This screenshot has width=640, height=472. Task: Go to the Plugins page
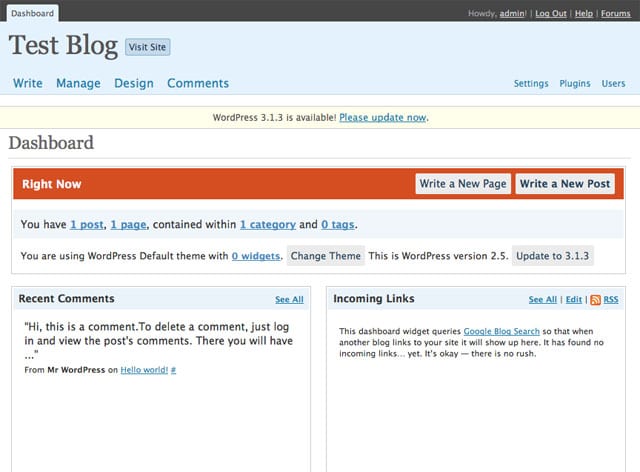tap(575, 84)
